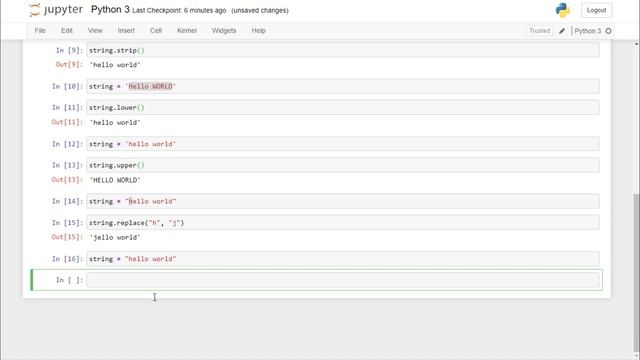Rename notebook via Python 3 title
This screenshot has height=360, width=640.
110,9
